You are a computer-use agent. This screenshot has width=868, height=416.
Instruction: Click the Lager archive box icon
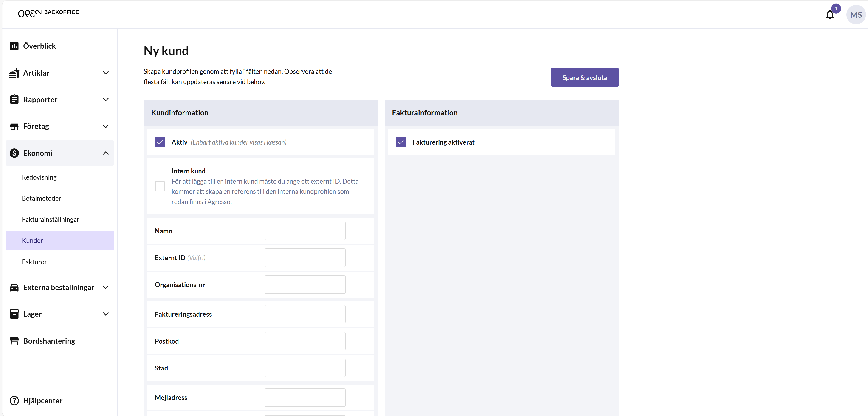[x=14, y=314]
